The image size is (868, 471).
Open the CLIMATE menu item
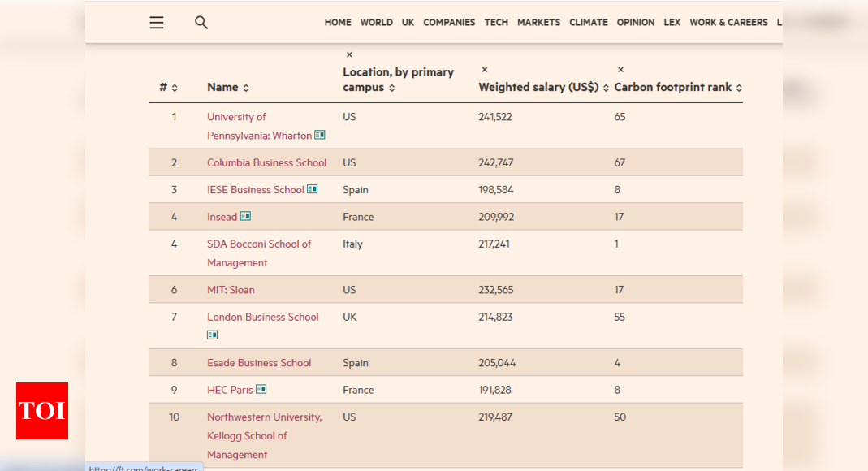pyautogui.click(x=589, y=23)
